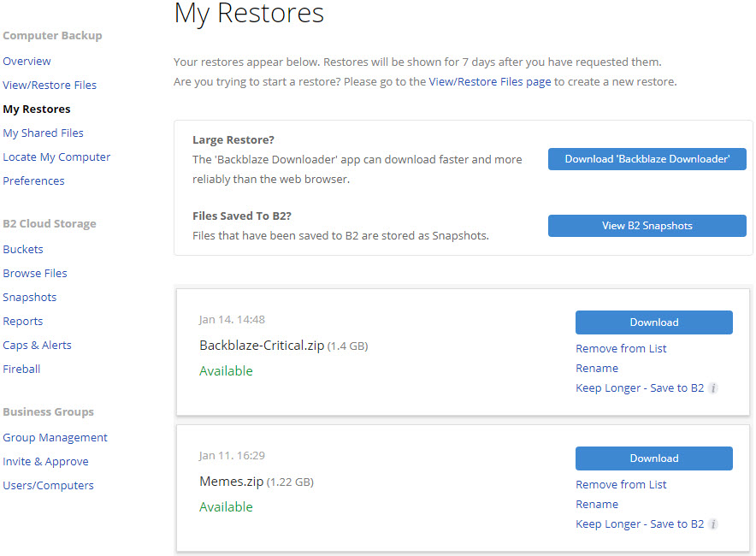
Task: Remove Backblaze-Critical.zip from list
Action: [621, 349]
